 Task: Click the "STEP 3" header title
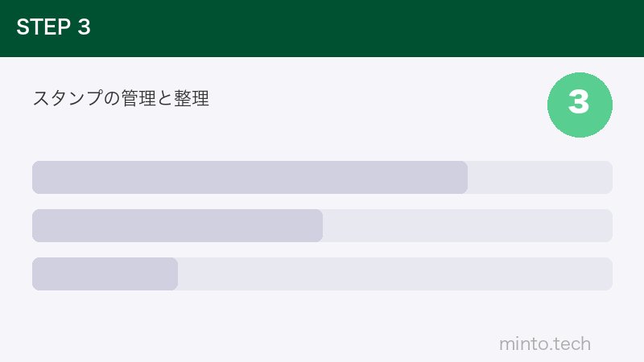point(53,27)
